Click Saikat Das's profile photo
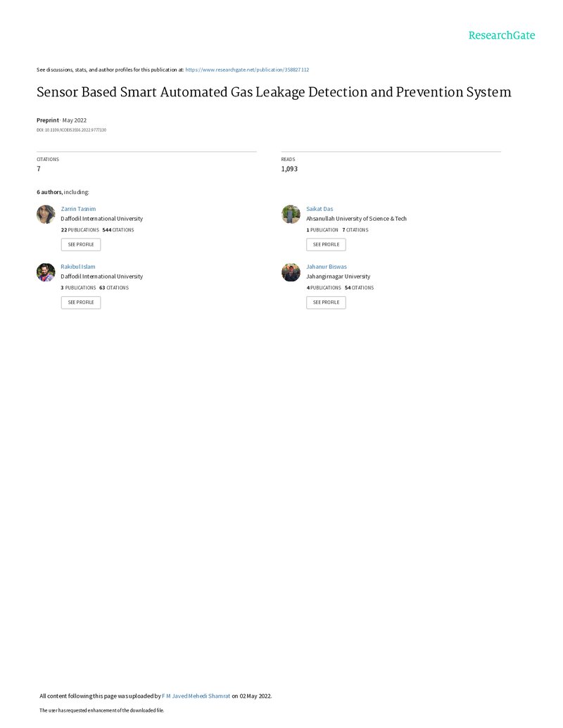This screenshot has width=563, height=728. (x=291, y=215)
